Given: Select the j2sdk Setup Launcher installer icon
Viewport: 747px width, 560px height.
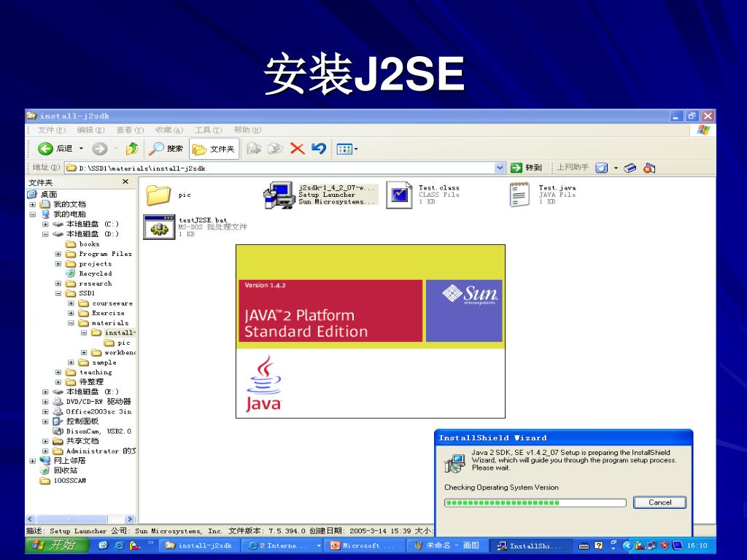Looking at the screenshot, I should coord(279,195).
